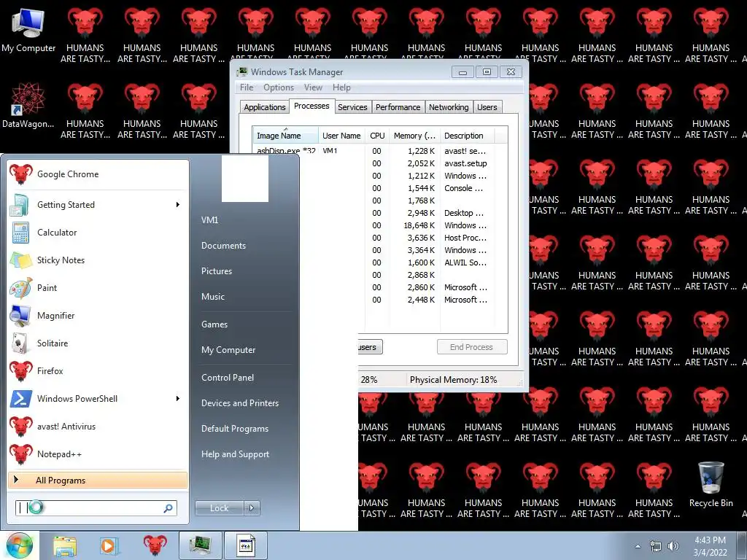Open Google Chrome from Start menu
Screen dimensions: 747x560
click(x=98, y=174)
